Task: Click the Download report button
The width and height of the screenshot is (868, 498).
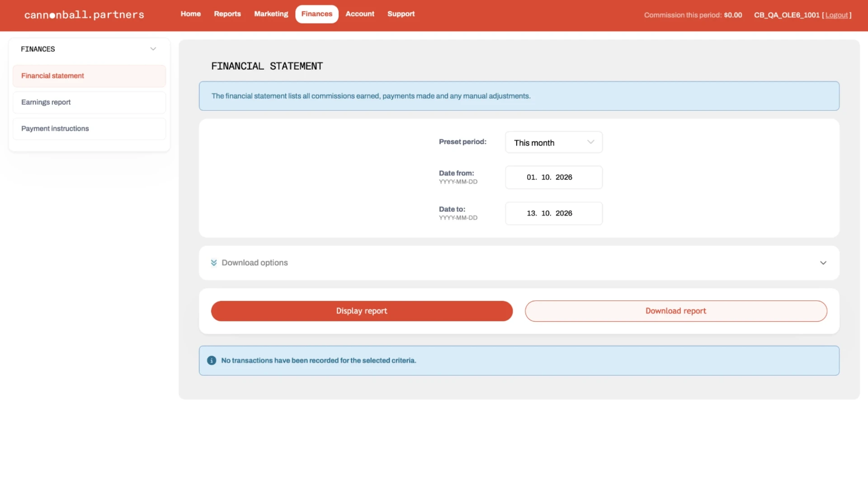Action: point(676,311)
